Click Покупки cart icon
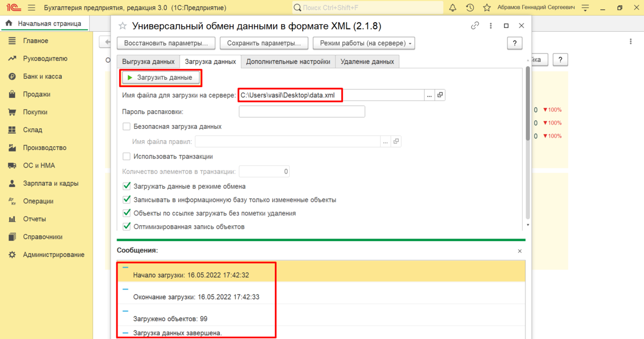The height and width of the screenshot is (339, 644). pyautogui.click(x=12, y=112)
